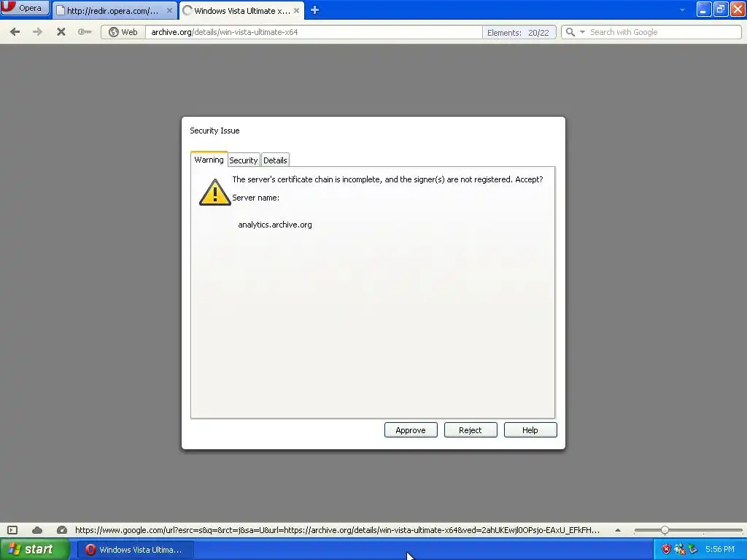Click Windows Vista Ultima... taskbar button

(x=136, y=550)
